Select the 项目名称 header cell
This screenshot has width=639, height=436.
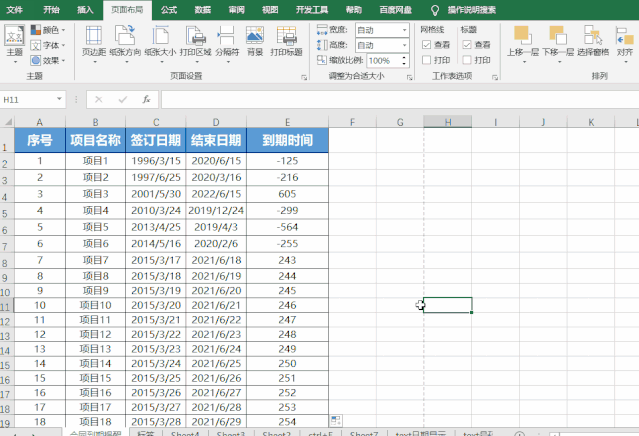coord(95,140)
